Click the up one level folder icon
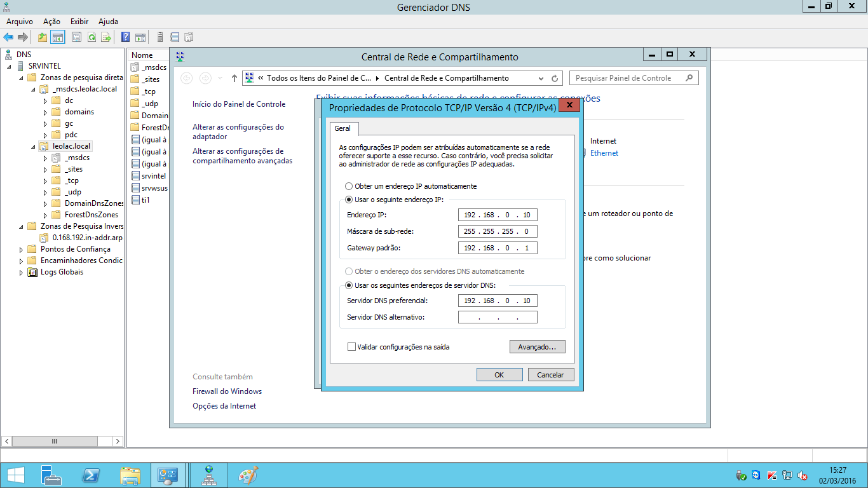This screenshot has height=488, width=868. click(43, 37)
